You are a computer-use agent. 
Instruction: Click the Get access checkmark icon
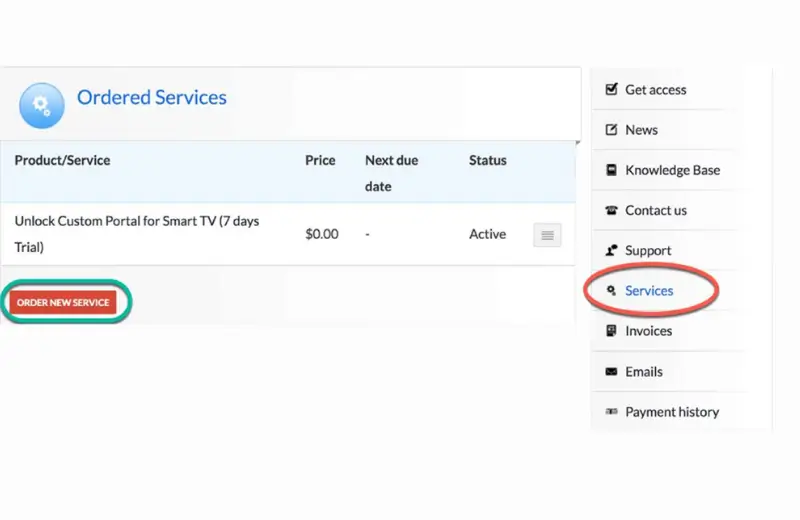[x=611, y=90]
